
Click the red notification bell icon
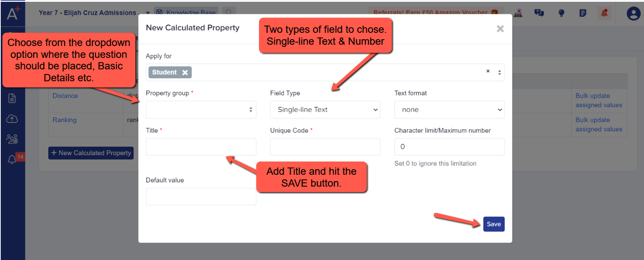[x=604, y=13]
